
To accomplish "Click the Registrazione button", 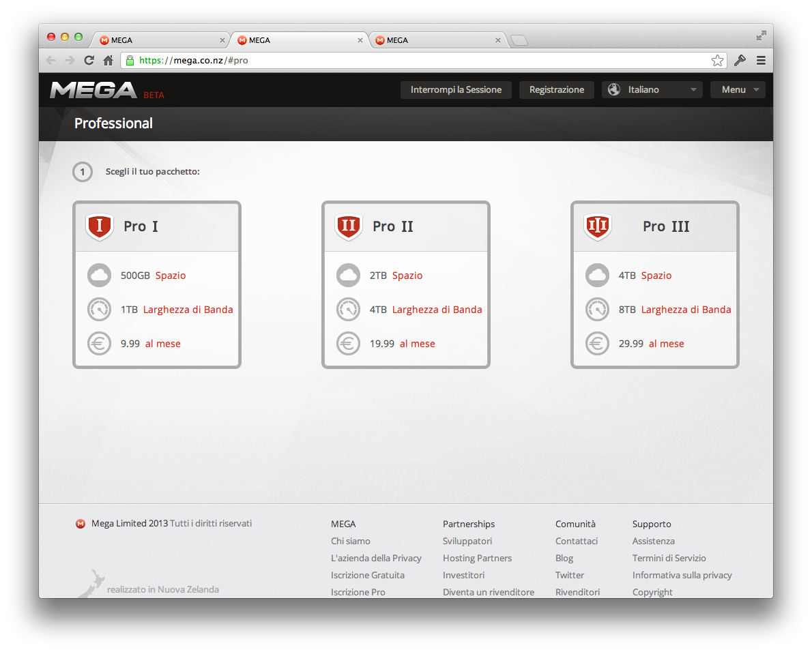I will coord(557,90).
